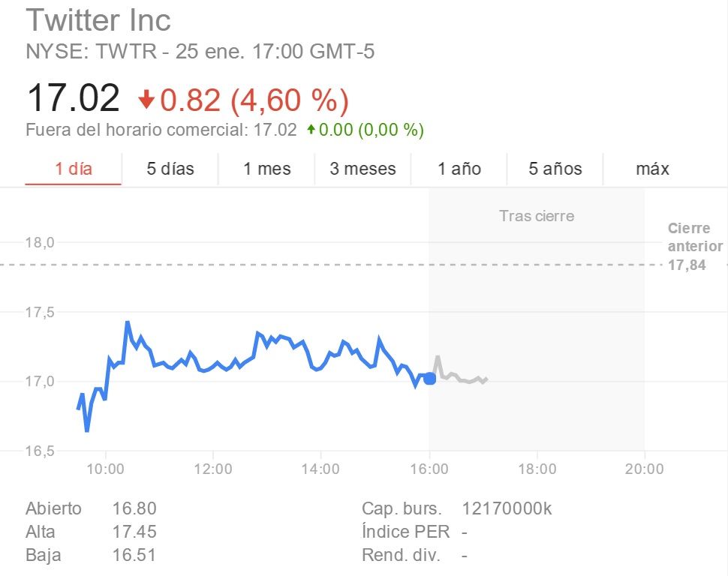Click the Tras cierre label

coord(537,216)
